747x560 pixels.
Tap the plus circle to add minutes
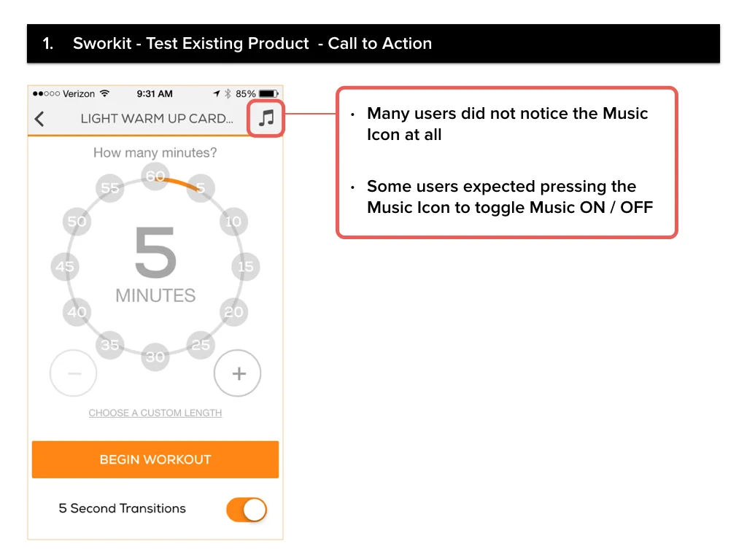coord(237,373)
